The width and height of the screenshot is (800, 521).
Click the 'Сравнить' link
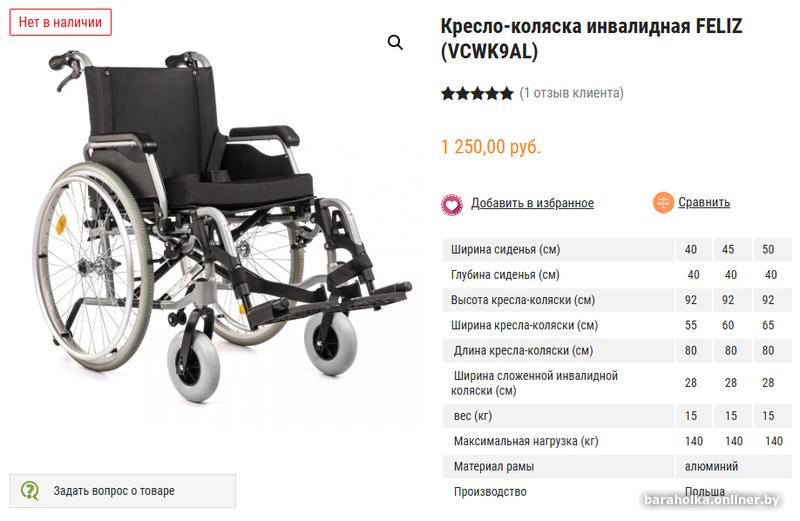(704, 202)
